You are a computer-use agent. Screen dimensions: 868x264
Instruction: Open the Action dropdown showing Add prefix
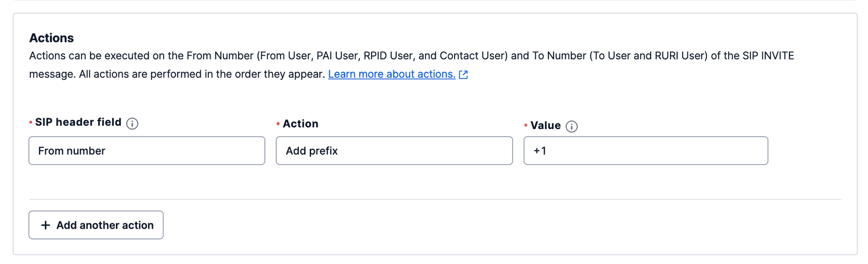point(394,151)
